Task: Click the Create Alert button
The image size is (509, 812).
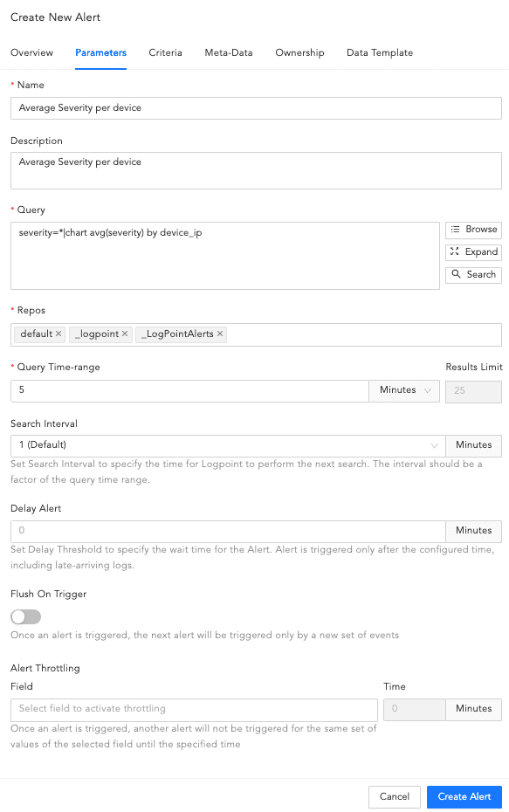Action: point(464,796)
